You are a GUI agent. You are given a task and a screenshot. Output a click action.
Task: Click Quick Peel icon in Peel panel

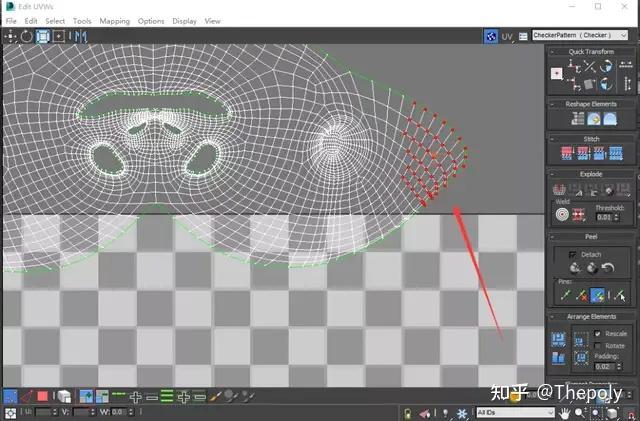(575, 268)
